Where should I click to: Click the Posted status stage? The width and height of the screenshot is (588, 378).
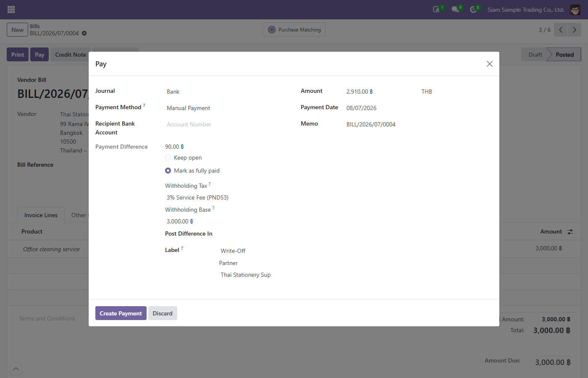[564, 55]
